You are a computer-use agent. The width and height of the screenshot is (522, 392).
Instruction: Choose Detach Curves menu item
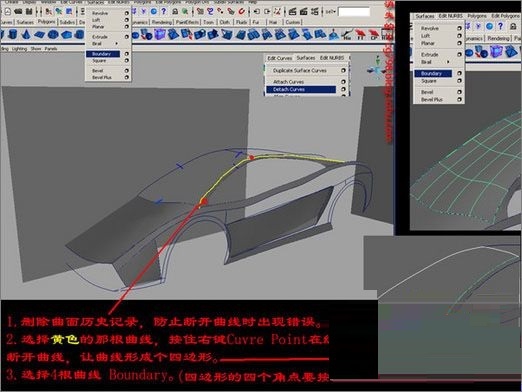point(301,89)
